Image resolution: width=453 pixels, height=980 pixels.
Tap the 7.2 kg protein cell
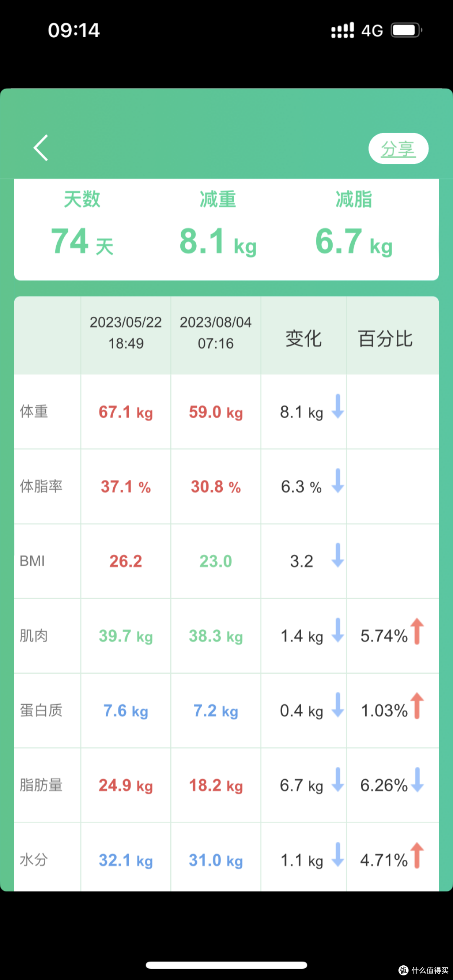pyautogui.click(x=216, y=711)
